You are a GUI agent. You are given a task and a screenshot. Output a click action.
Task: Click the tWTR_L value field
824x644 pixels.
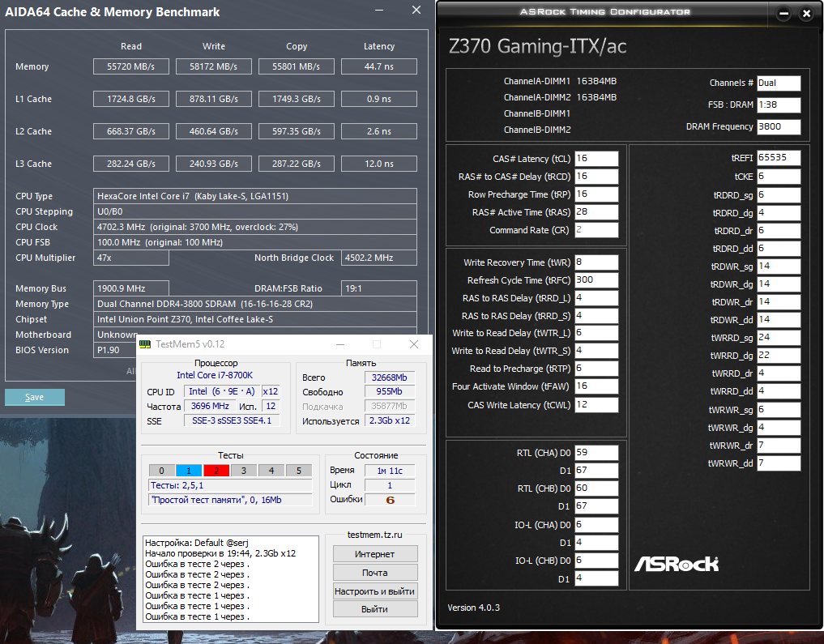596,333
